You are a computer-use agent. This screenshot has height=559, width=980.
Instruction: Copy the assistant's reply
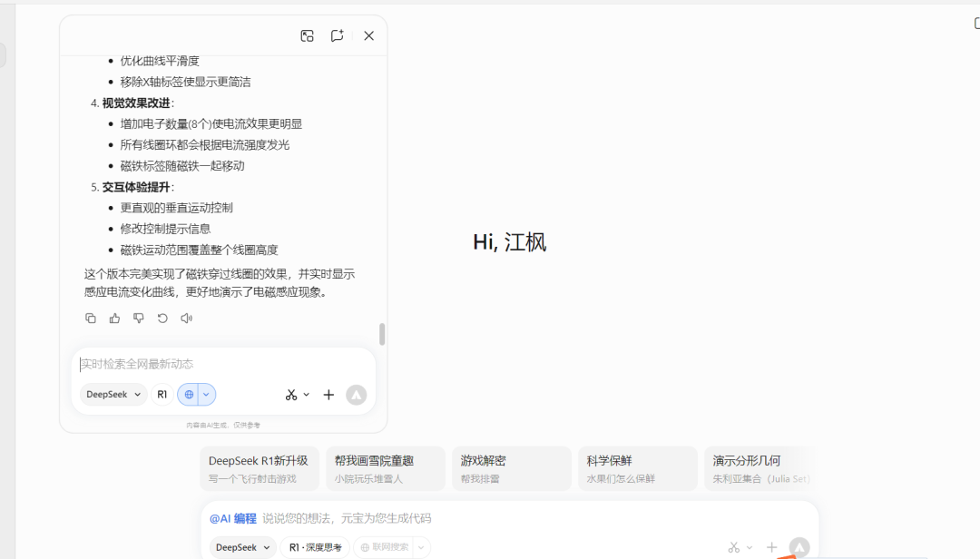coord(91,318)
